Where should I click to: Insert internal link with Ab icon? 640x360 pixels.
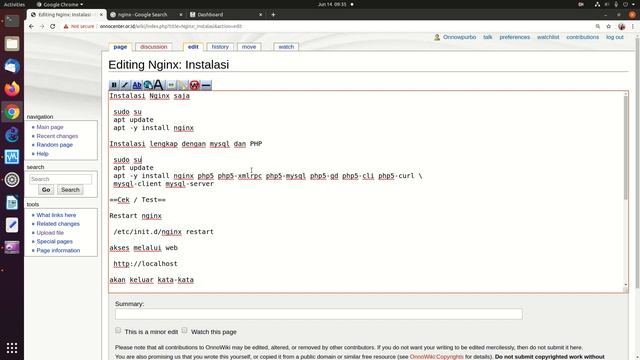tap(137, 85)
